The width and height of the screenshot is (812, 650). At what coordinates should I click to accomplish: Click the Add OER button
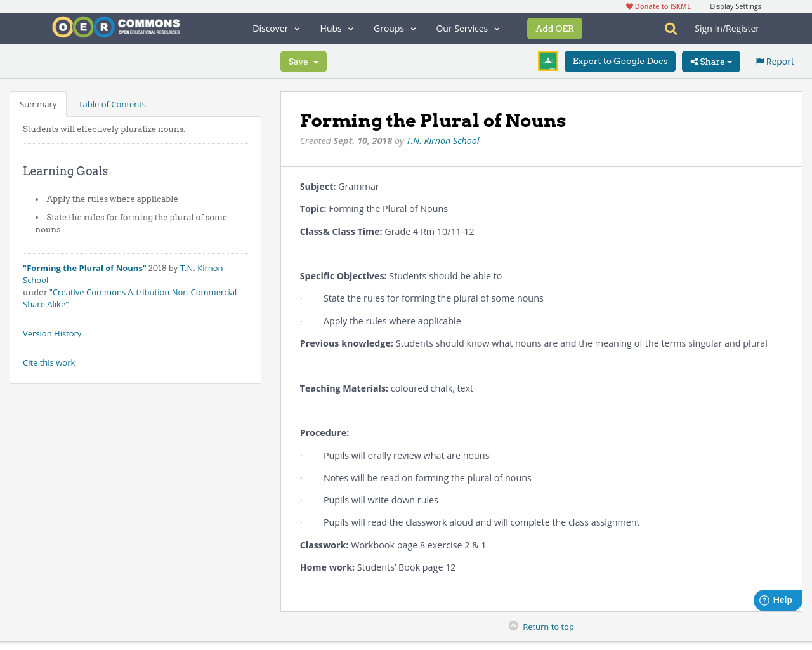point(554,28)
